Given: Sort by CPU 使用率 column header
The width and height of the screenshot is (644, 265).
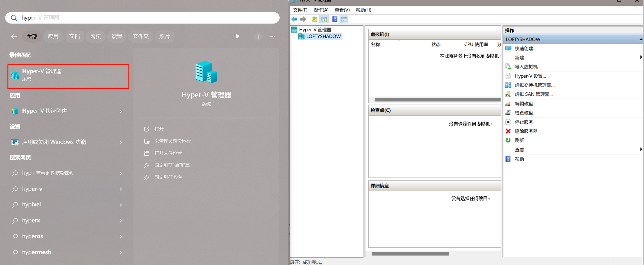Looking at the screenshot, I should pos(478,44).
